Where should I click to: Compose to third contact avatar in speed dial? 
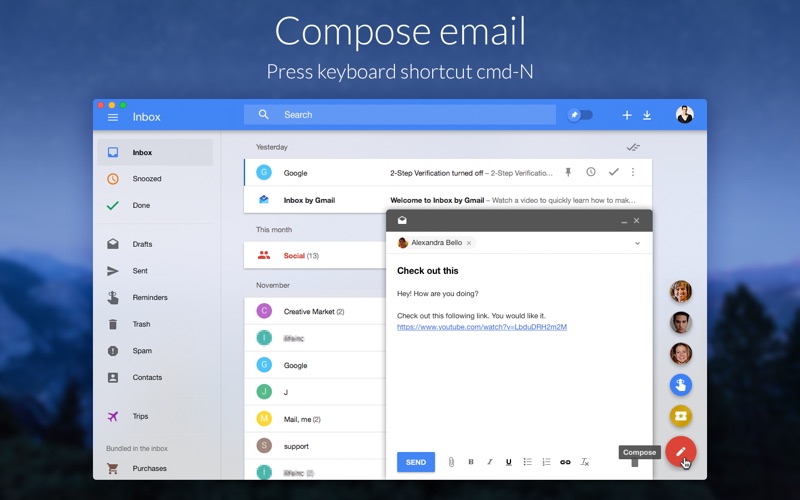point(681,354)
